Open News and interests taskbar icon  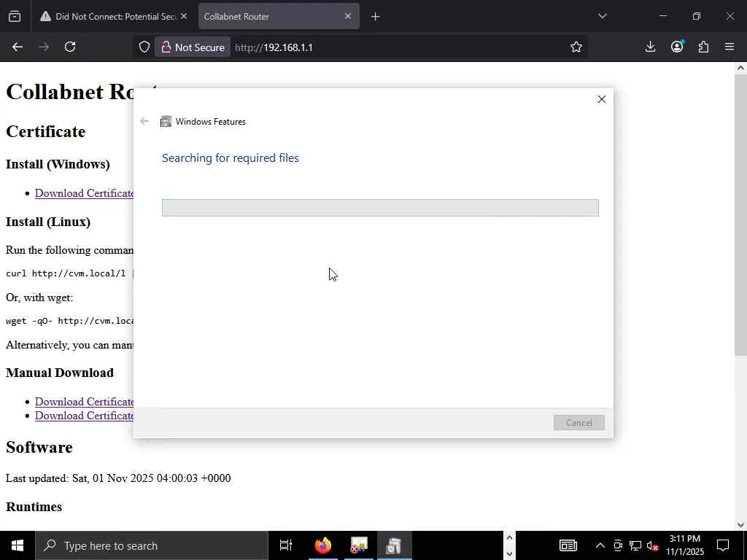568,545
